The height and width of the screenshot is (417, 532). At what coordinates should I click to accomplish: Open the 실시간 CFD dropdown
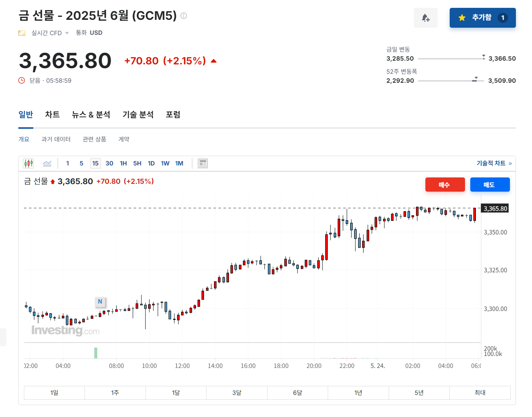tap(67, 33)
